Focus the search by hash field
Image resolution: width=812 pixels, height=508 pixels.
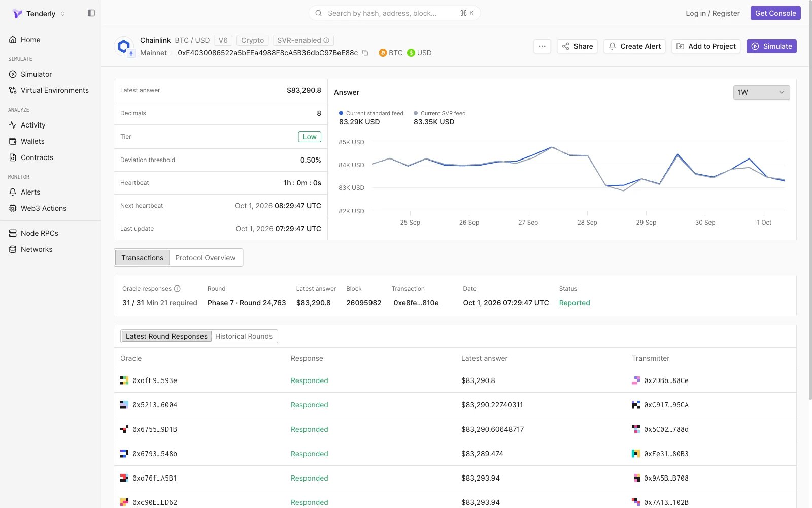coord(394,13)
